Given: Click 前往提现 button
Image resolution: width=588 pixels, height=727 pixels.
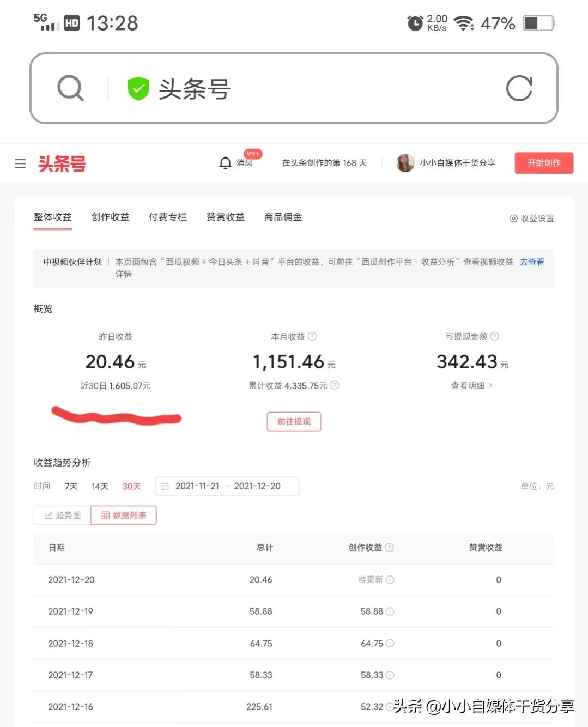Looking at the screenshot, I should click(294, 421).
